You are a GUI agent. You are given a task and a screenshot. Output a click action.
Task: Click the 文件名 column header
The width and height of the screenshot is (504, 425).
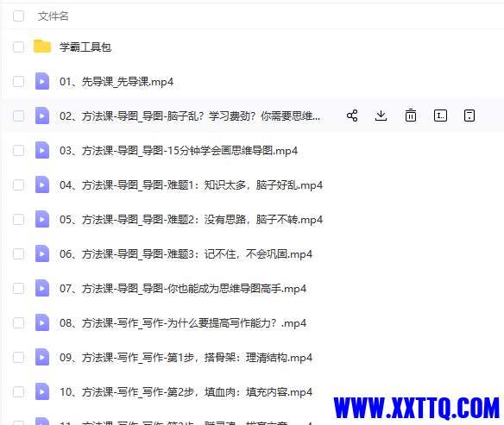53,16
